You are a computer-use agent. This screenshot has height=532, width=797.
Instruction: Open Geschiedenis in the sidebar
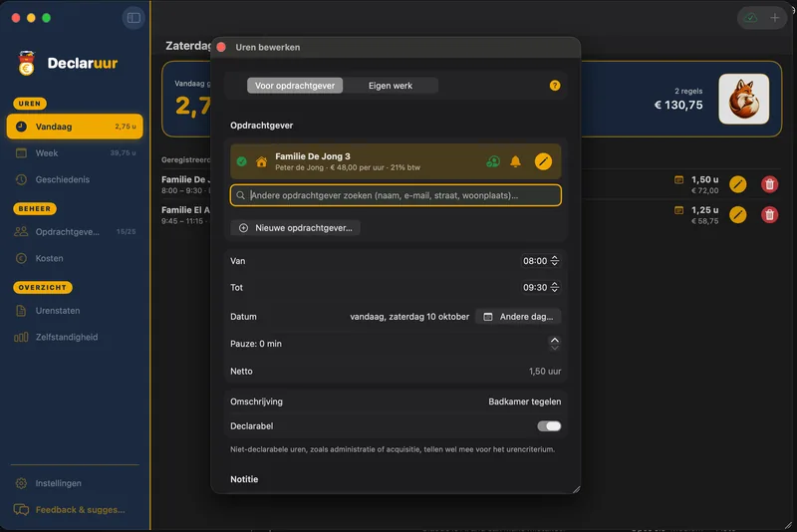75,179
